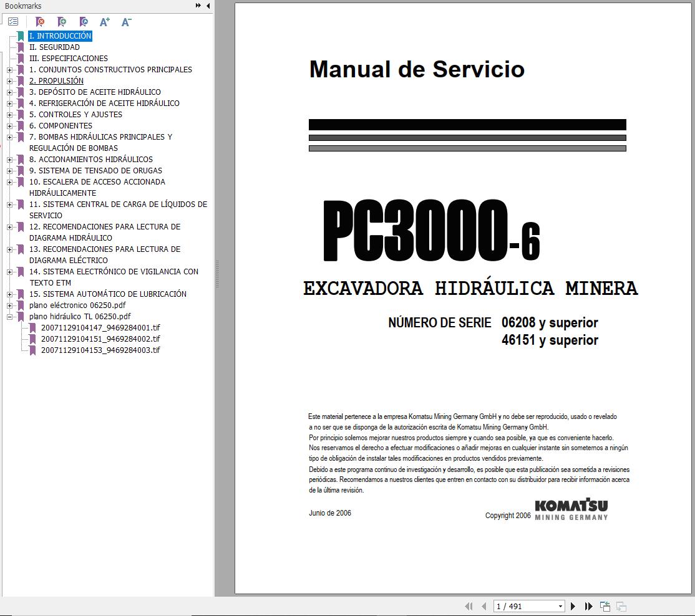Image resolution: width=695 pixels, height=616 pixels.
Task: Go to first page button
Action: [469, 606]
